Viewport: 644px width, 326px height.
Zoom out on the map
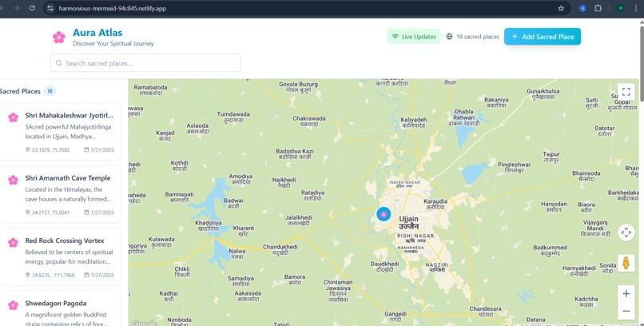pos(626,311)
